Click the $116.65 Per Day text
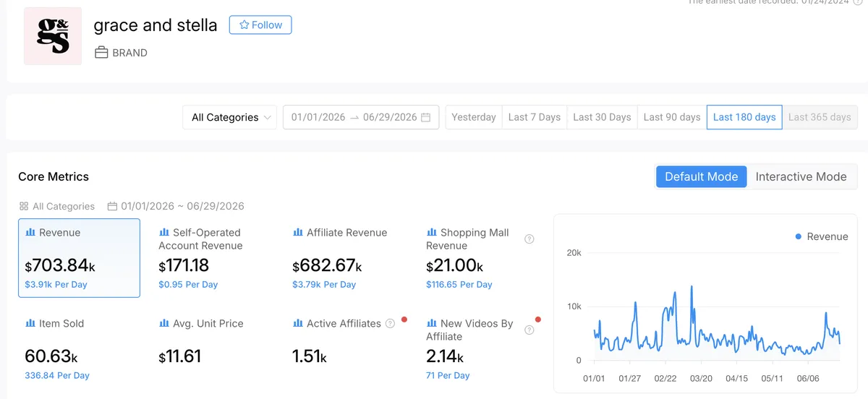Viewport: 868px width, 399px height. [459, 285]
